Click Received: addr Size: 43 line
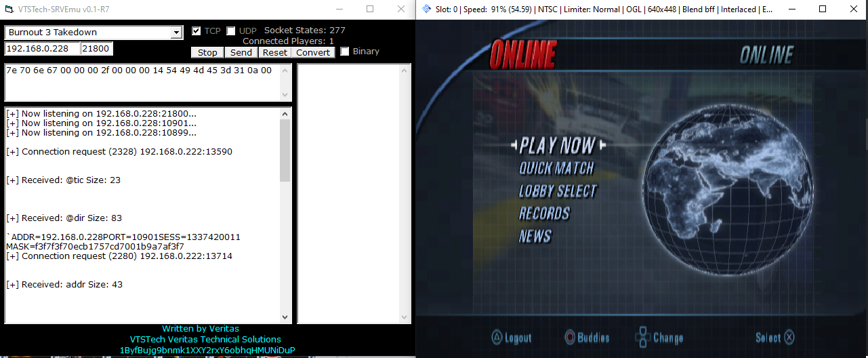 (64, 285)
